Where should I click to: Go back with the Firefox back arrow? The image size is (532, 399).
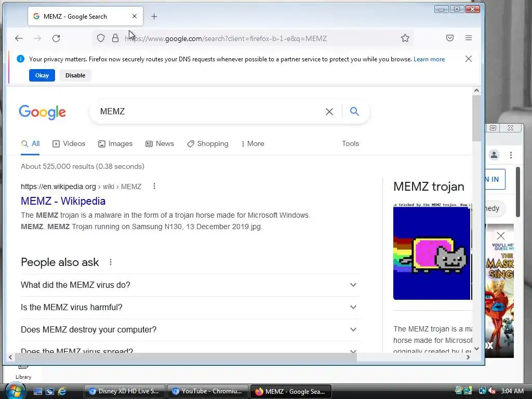click(x=19, y=38)
